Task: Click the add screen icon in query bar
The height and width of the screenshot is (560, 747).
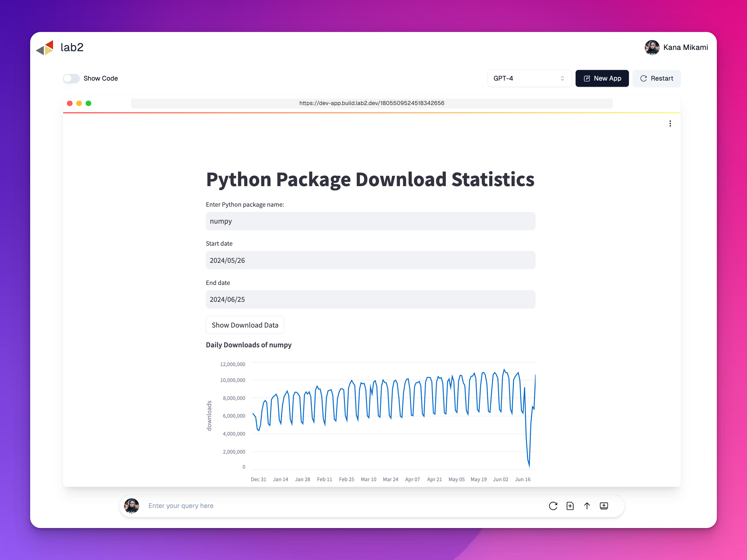Action: [x=604, y=506]
